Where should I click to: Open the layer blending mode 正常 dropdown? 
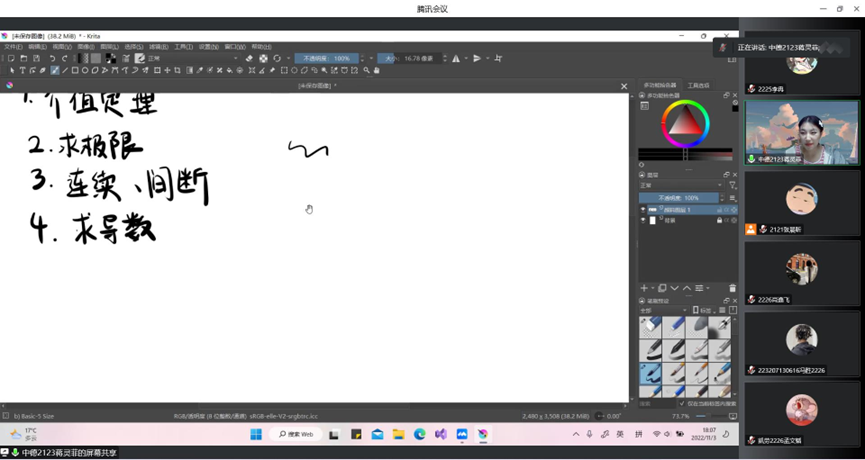pos(680,185)
